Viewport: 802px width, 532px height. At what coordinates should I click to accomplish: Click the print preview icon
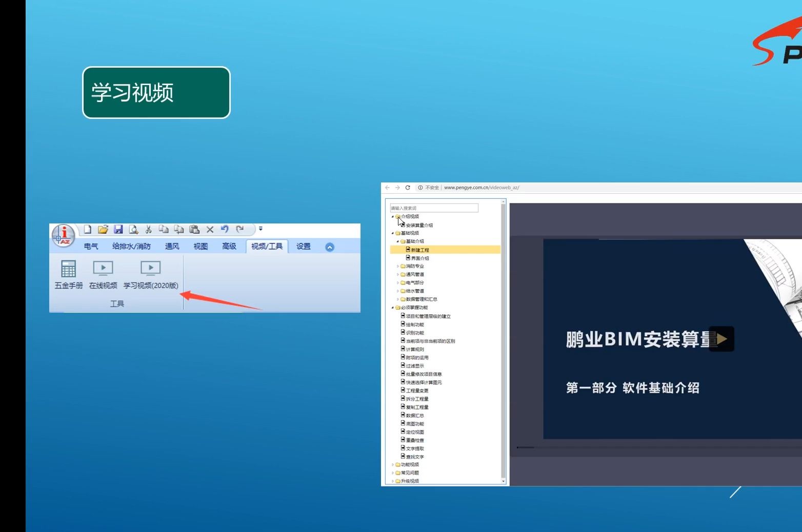[133, 230]
